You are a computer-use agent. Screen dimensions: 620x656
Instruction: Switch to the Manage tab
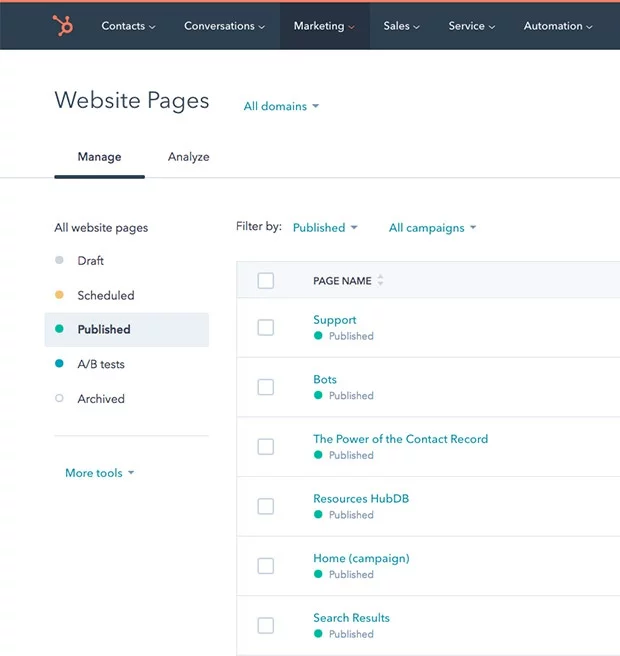(x=100, y=157)
